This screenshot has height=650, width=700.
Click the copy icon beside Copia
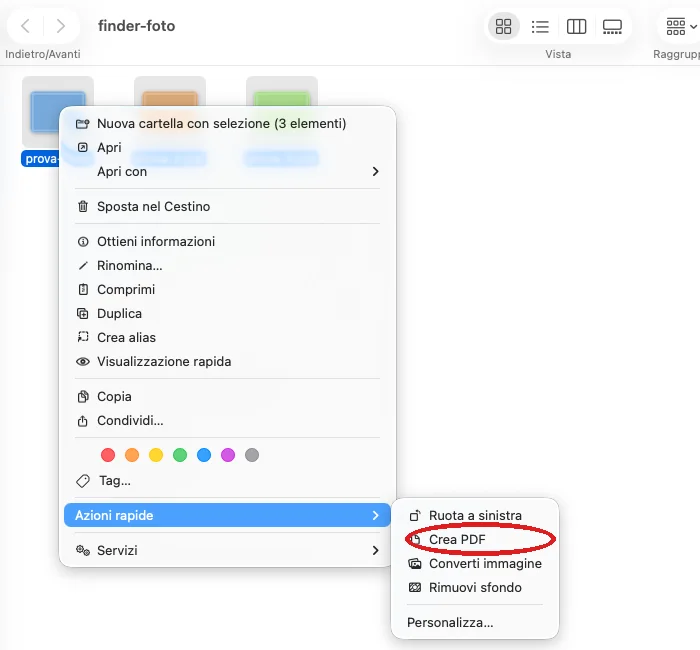83,396
